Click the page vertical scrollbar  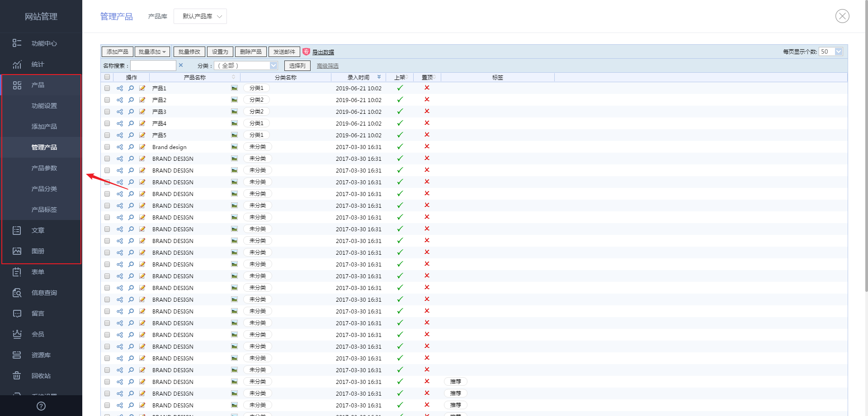(x=866, y=146)
